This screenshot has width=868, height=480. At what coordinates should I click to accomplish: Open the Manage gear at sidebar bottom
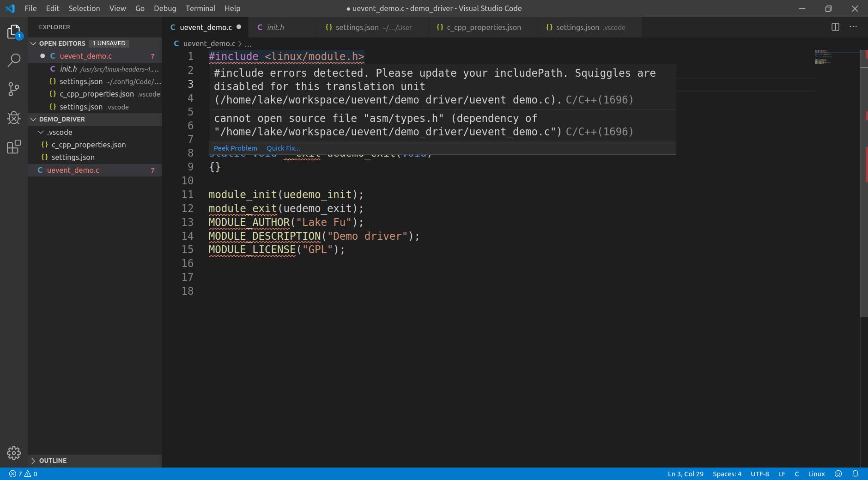[14, 453]
